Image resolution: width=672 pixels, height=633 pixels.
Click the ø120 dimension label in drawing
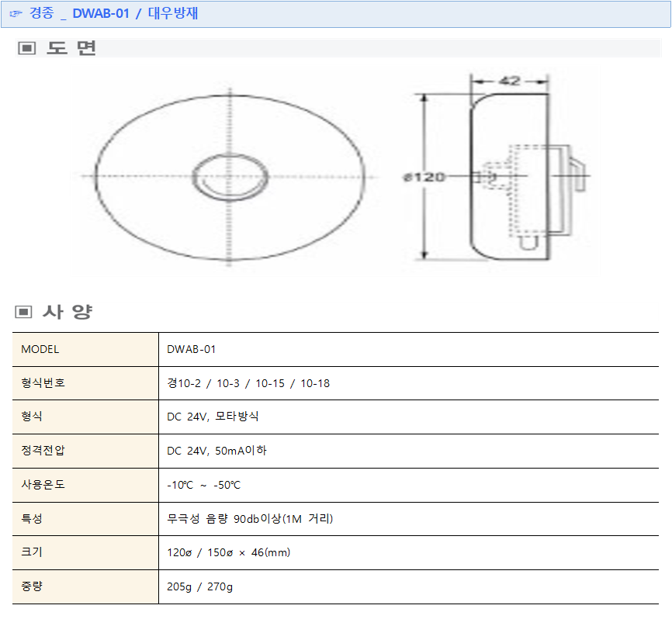[424, 177]
